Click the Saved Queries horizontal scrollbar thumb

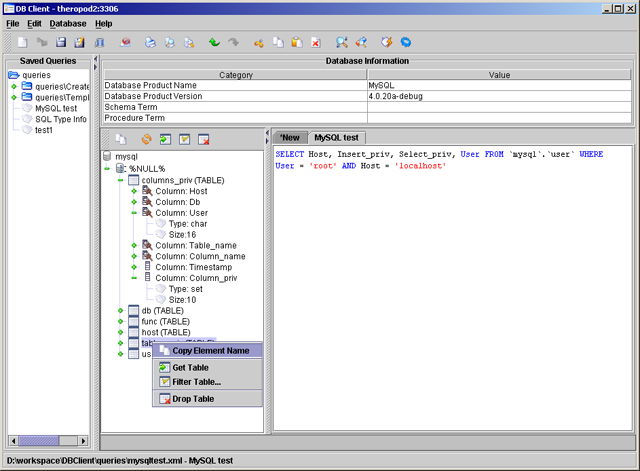click(x=39, y=441)
